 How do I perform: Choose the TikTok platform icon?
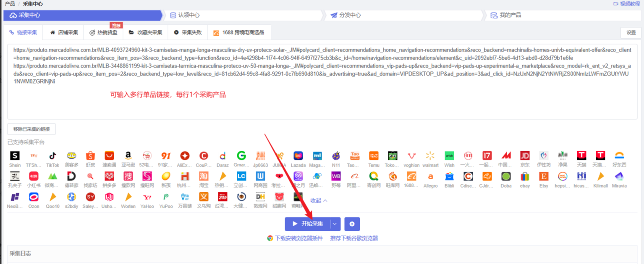(52, 156)
